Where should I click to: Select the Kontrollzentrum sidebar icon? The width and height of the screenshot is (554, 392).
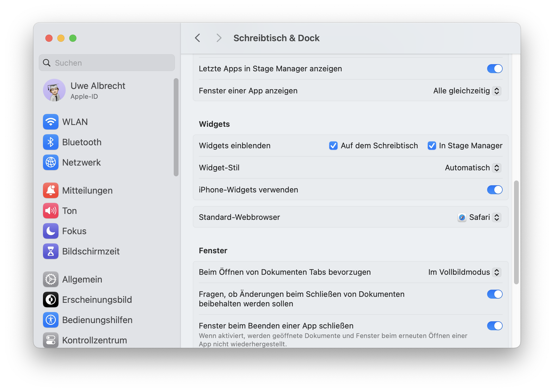click(51, 340)
